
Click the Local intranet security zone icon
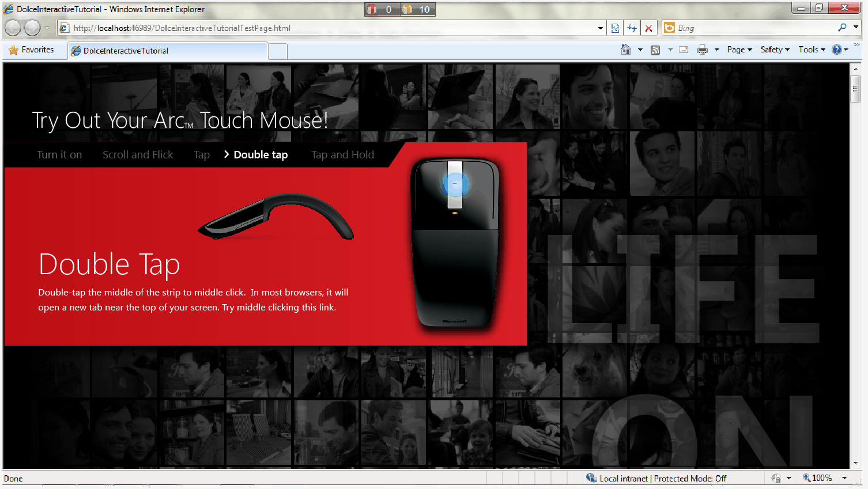(591, 478)
